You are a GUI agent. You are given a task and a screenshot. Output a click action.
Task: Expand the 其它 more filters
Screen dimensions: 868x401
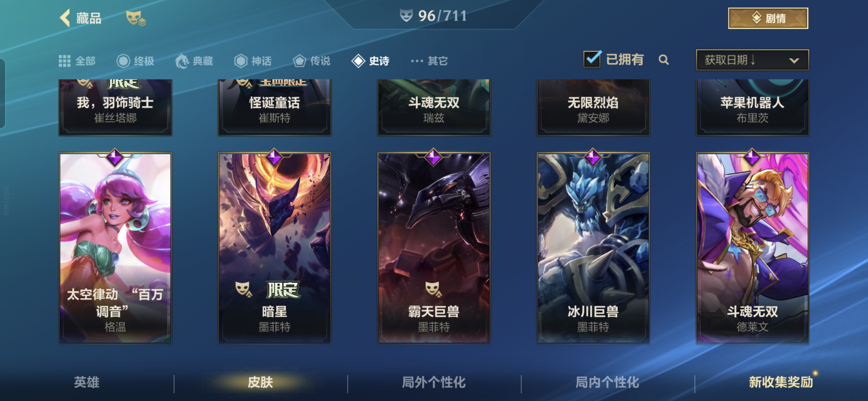pos(429,61)
